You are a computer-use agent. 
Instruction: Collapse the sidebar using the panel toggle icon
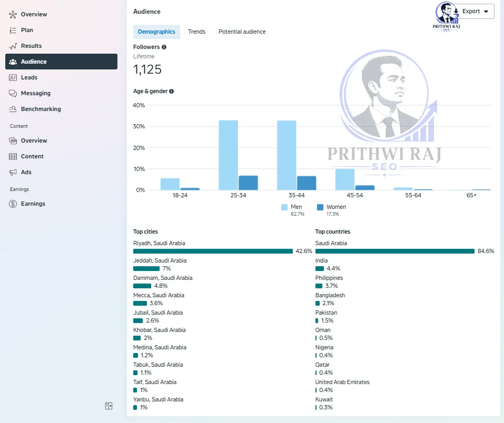[108, 406]
